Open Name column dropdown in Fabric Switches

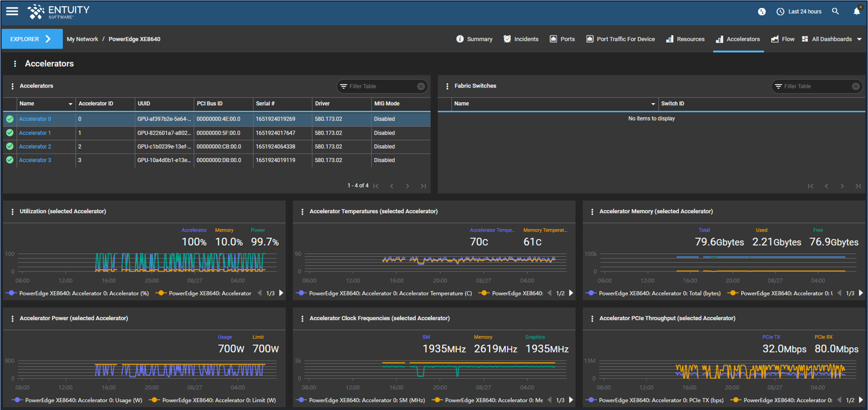coord(653,104)
